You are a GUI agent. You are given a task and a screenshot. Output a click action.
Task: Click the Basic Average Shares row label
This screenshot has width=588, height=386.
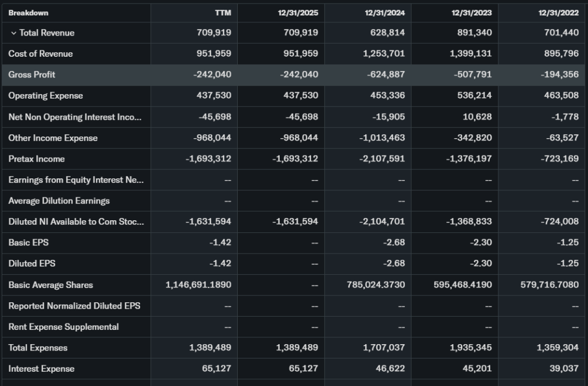[51, 285]
